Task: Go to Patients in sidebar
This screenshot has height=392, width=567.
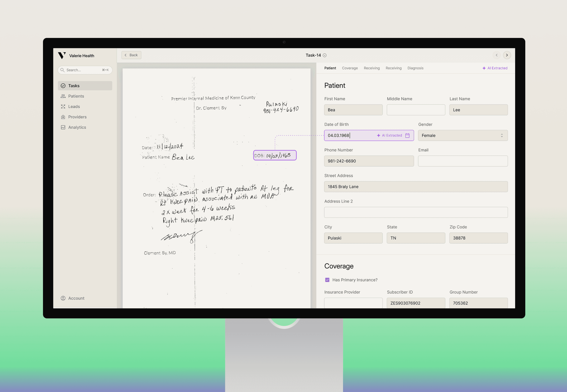Action: pos(76,96)
